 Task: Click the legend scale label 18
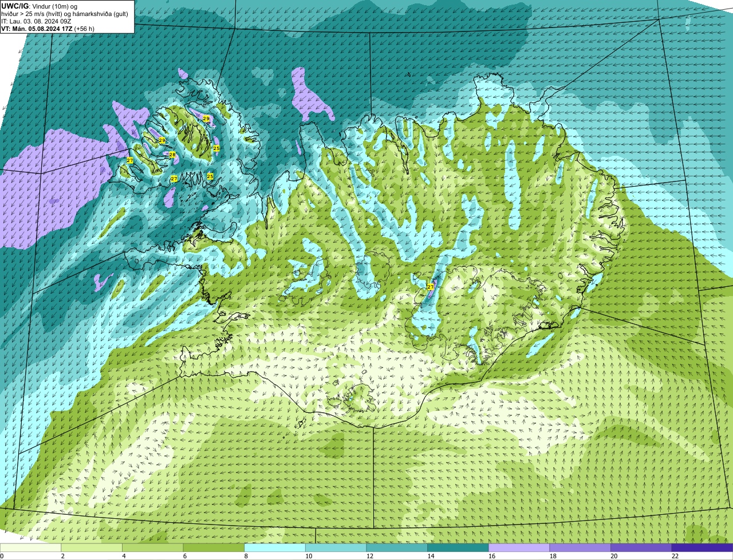[x=553, y=556]
